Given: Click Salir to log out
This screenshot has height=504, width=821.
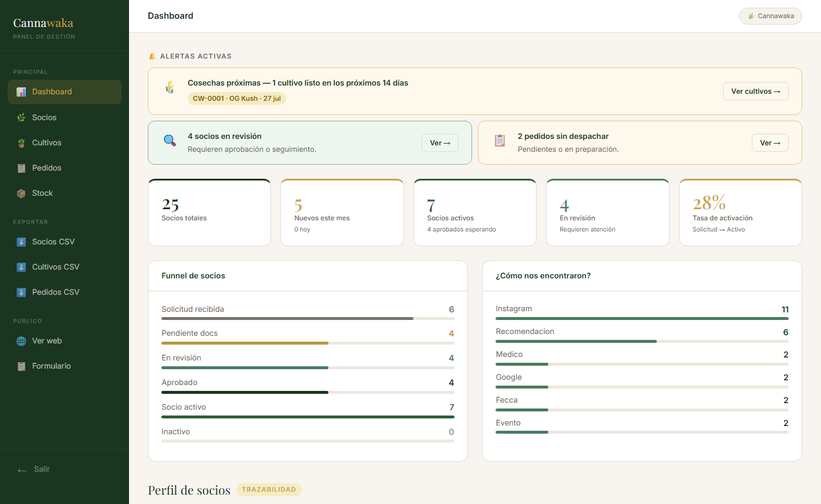Looking at the screenshot, I should tap(65, 469).
